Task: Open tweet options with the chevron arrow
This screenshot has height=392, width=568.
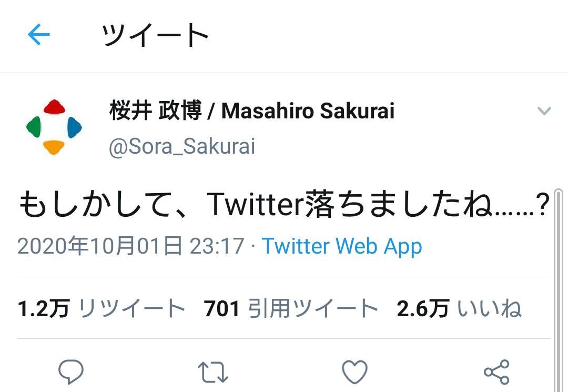Action: (x=544, y=111)
